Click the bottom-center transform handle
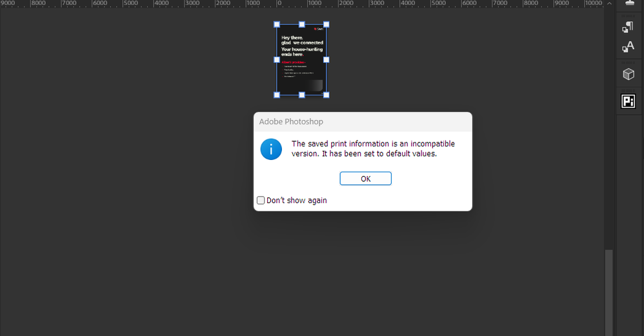 (302, 95)
